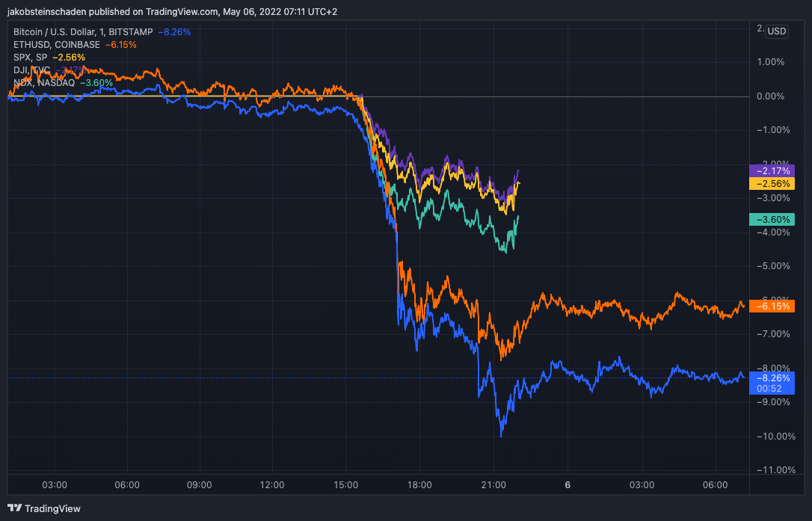Click the 12:00 label on time axis
Screen dimensions: 812x521
272,484
